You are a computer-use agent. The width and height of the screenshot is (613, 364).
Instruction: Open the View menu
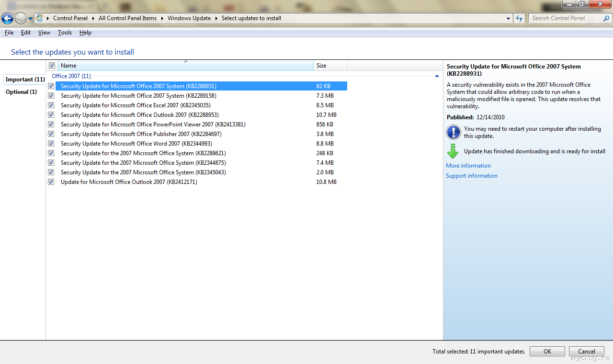44,33
